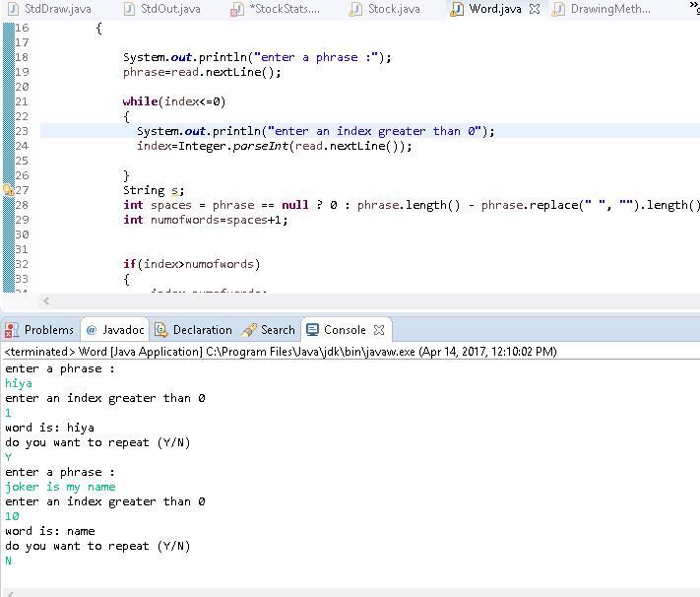Click the Console monitor icon
The width and height of the screenshot is (700, 597).
[312, 330]
